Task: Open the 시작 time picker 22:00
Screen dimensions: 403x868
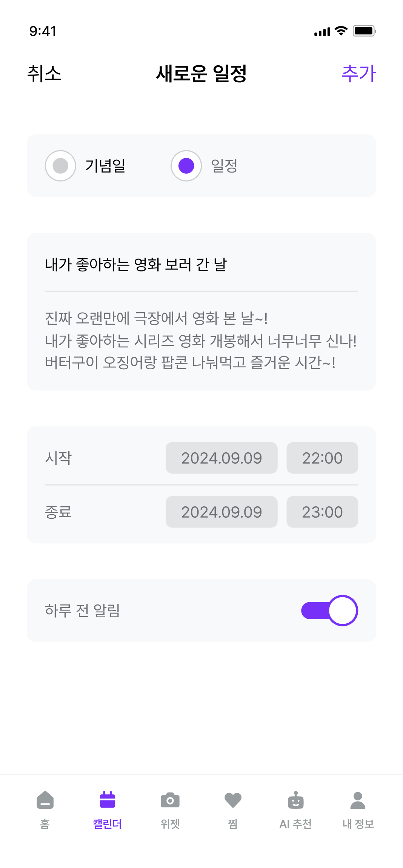Action: (322, 458)
